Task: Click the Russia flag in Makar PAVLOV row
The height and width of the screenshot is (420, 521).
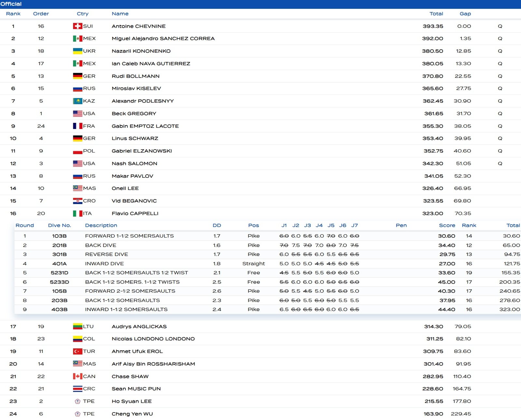Action: pyautogui.click(x=77, y=176)
